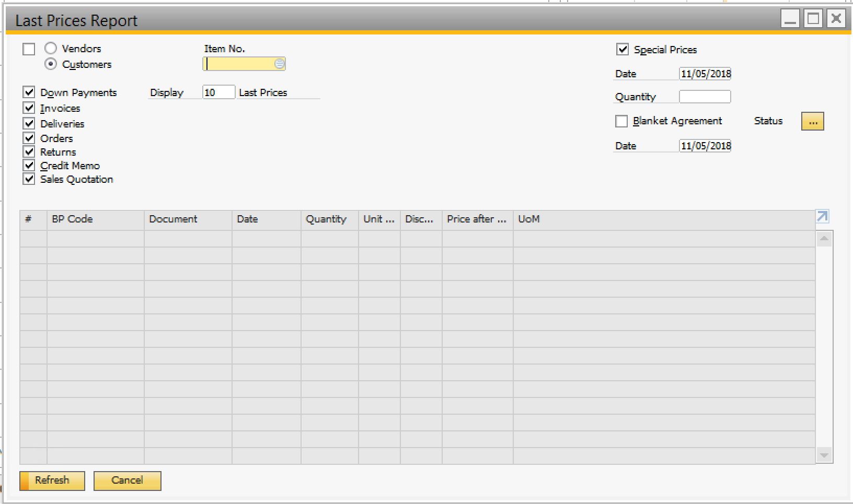Uncheck the Down Payments checkbox

pyautogui.click(x=29, y=92)
